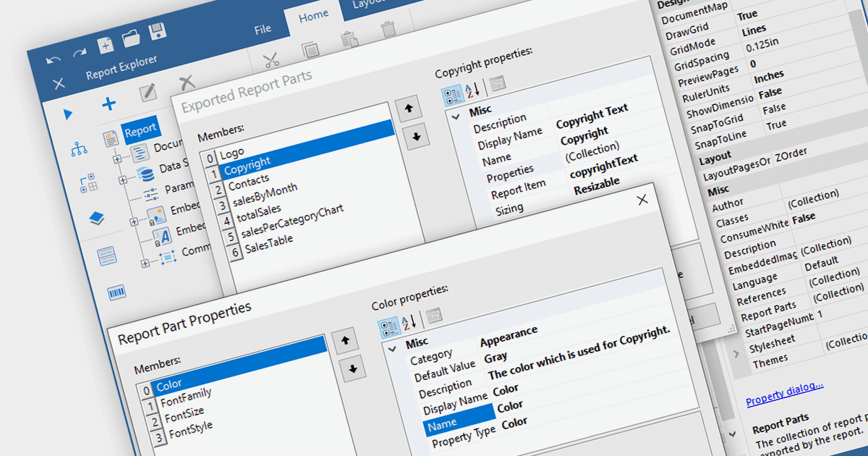This screenshot has height=456, width=868.
Task: Move member down in Report Part Properties
Action: 352,368
